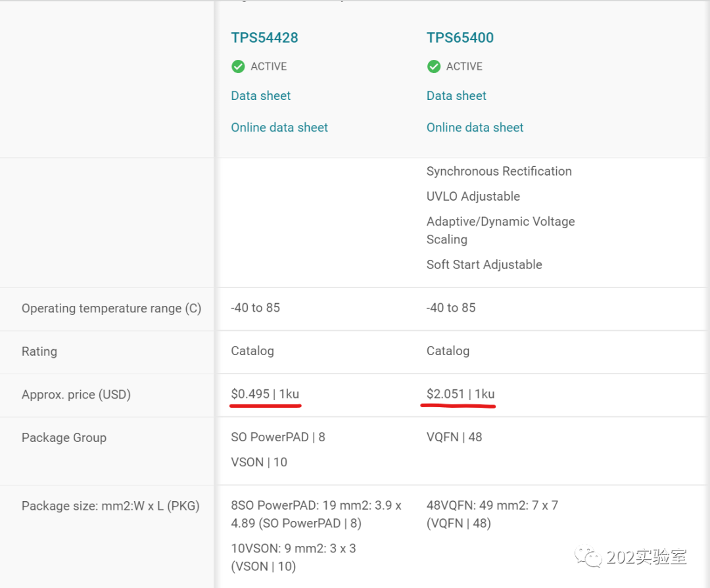The width and height of the screenshot is (710, 588).
Task: Open TPS54428 Data sheet link
Action: (261, 95)
